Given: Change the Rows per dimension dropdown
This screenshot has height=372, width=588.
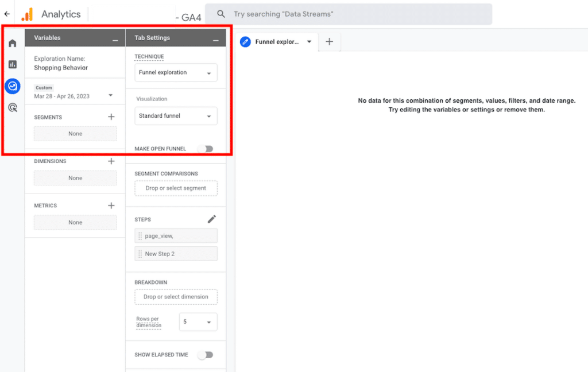Looking at the screenshot, I should coord(198,322).
